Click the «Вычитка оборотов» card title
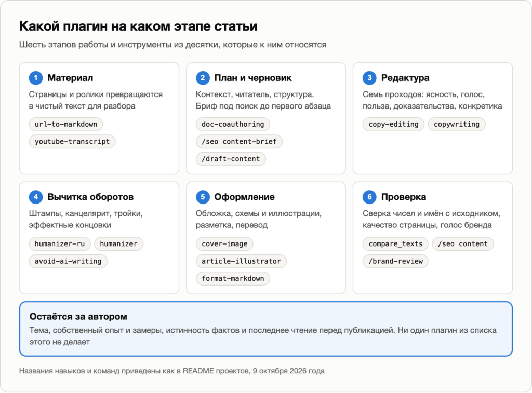Viewport: 532px width, 393px height. point(90,197)
